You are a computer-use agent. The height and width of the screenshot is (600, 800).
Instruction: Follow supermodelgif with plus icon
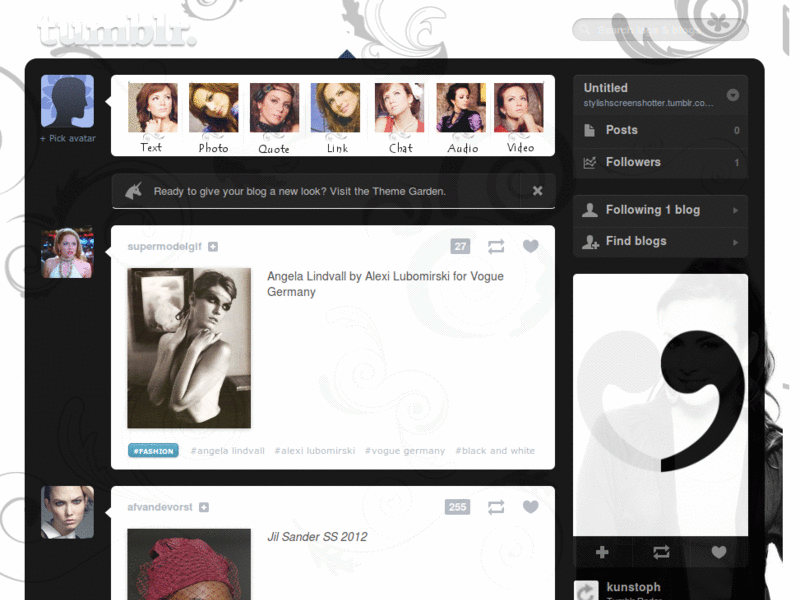213,247
